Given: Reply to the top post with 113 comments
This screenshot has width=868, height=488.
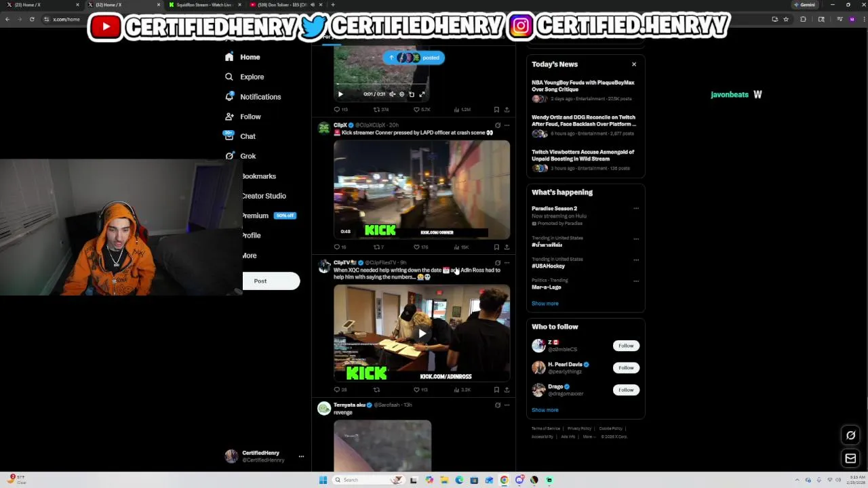Looking at the screenshot, I should tap(340, 109).
